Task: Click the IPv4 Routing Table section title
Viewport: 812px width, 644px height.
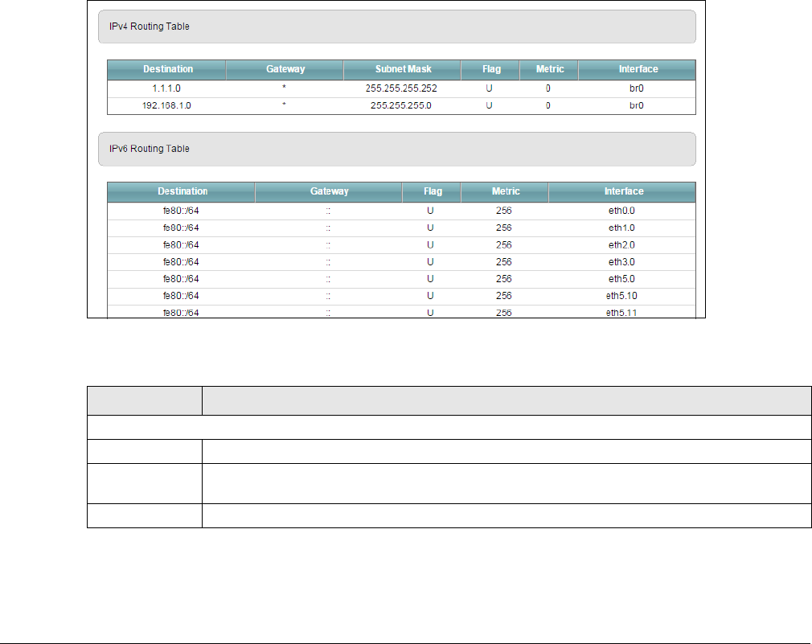Action: [x=150, y=27]
